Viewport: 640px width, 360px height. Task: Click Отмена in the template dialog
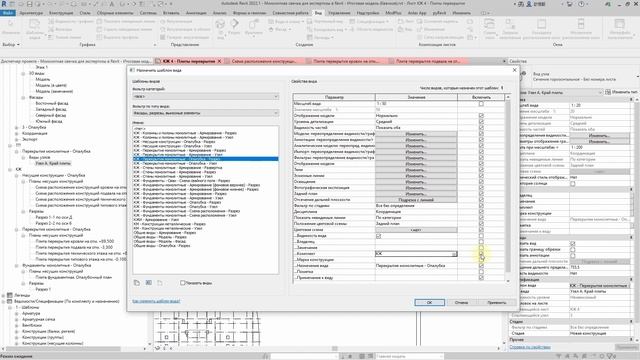pyautogui.click(x=461, y=302)
